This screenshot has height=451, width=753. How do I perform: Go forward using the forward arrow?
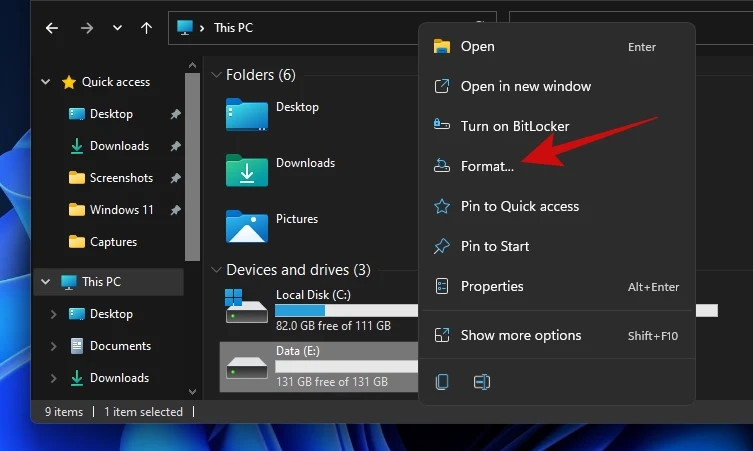pos(86,28)
